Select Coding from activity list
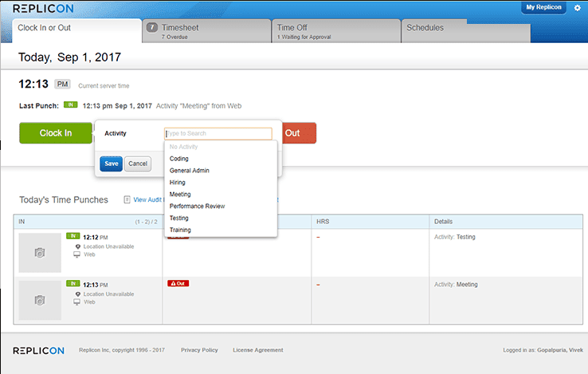This screenshot has height=374, width=588. point(179,159)
